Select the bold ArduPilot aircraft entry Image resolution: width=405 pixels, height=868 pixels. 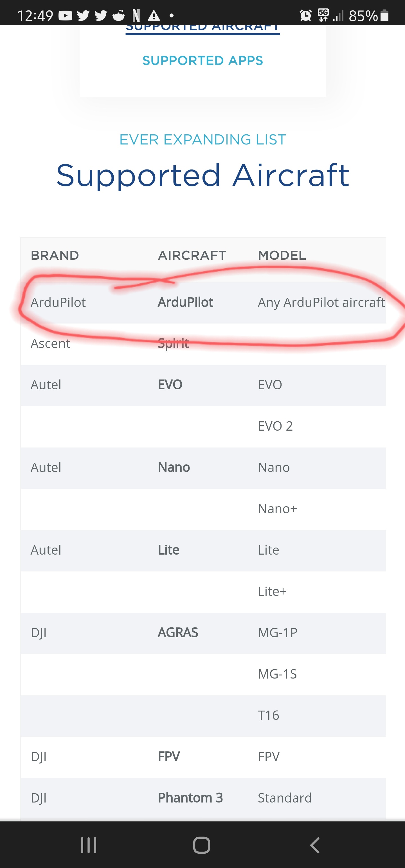(x=185, y=302)
